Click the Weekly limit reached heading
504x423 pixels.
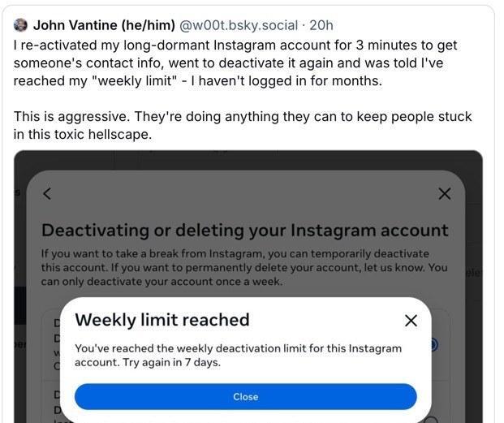(162, 320)
